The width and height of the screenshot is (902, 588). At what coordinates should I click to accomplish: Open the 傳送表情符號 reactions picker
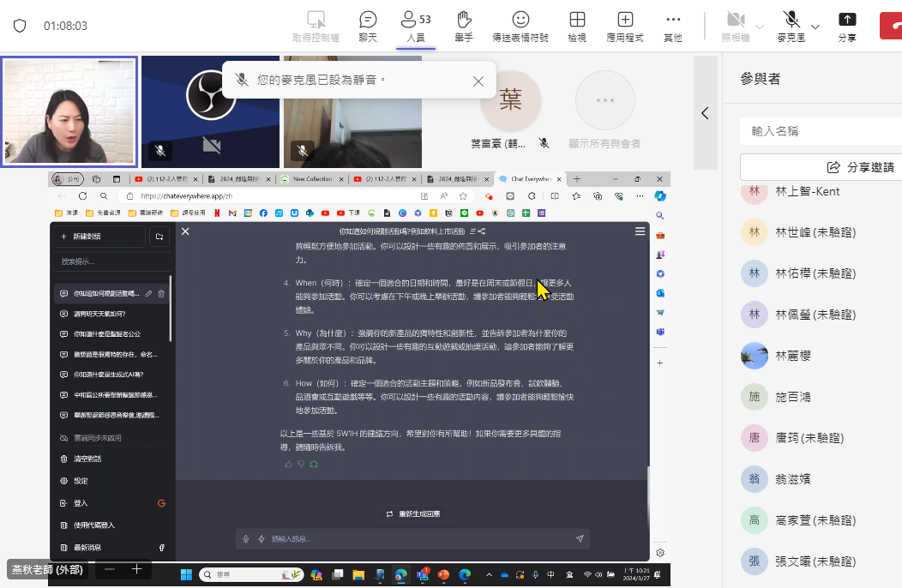pyautogui.click(x=520, y=27)
